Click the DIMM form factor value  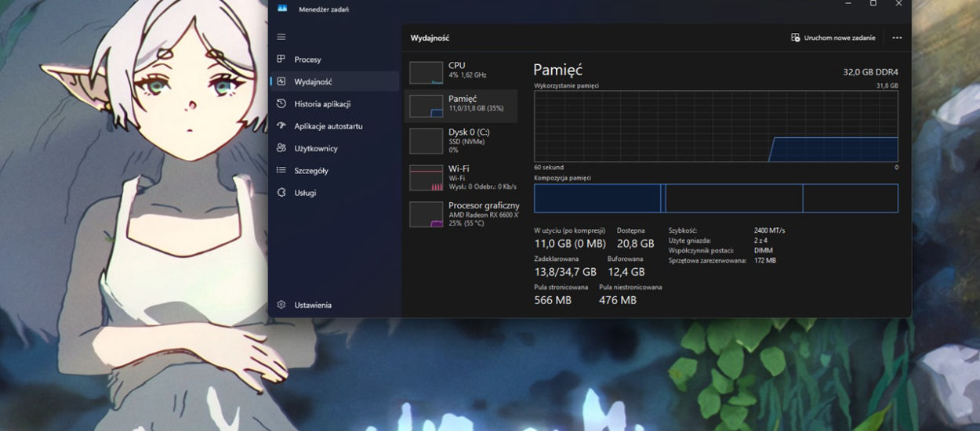click(763, 251)
